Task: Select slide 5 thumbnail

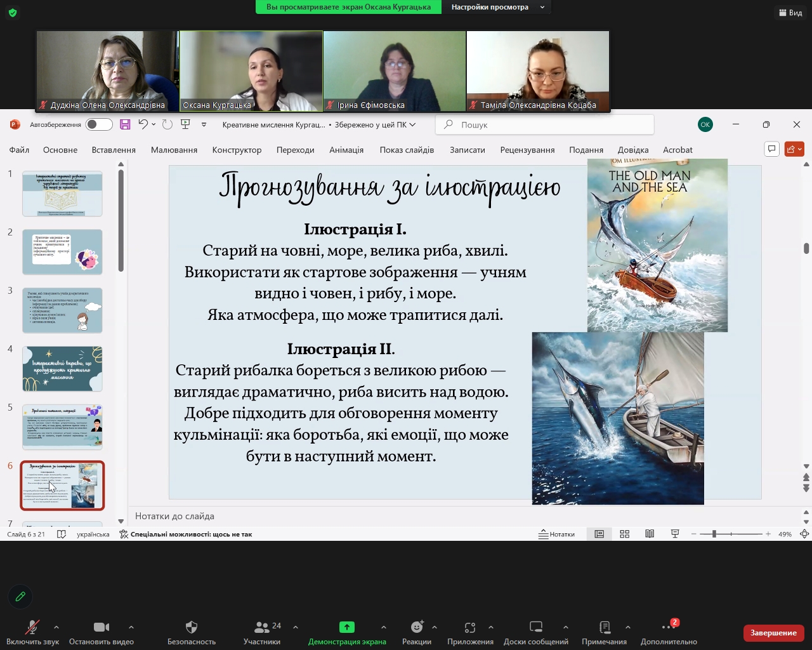Action: pos(62,427)
